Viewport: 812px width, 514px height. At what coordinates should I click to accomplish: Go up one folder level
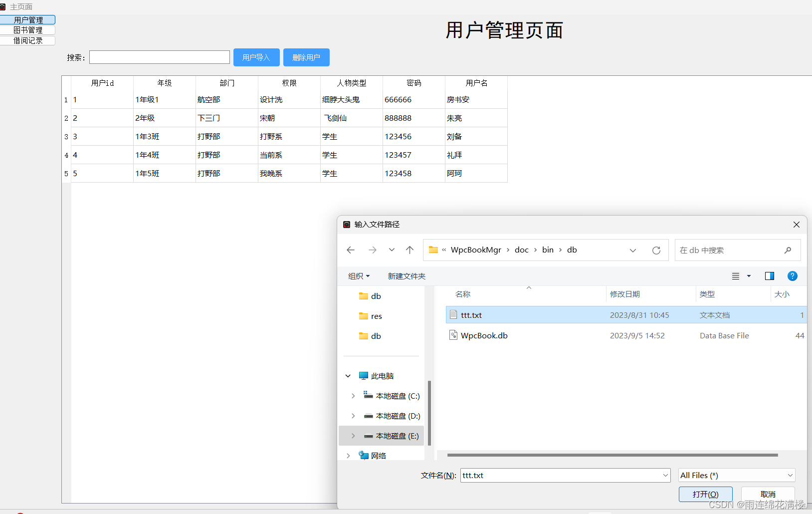pos(410,250)
